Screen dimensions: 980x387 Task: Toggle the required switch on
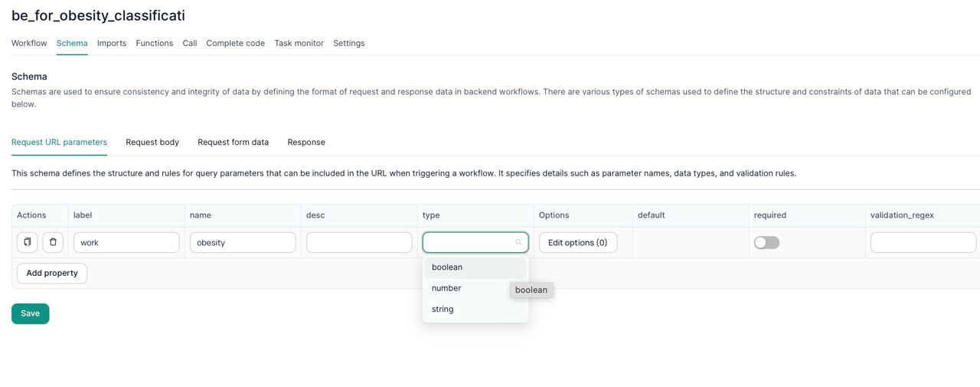(766, 242)
